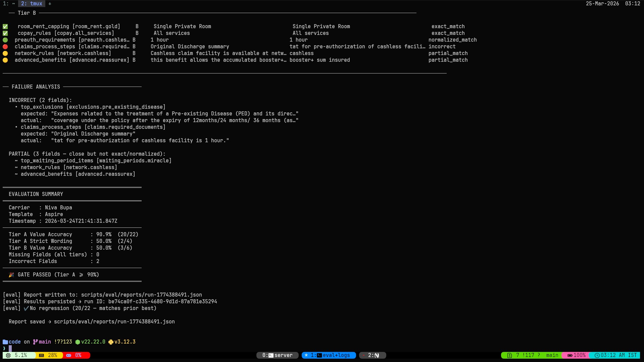
Task: Toggle the checkmark beside room_rent_capping
Action: [x=5, y=26]
